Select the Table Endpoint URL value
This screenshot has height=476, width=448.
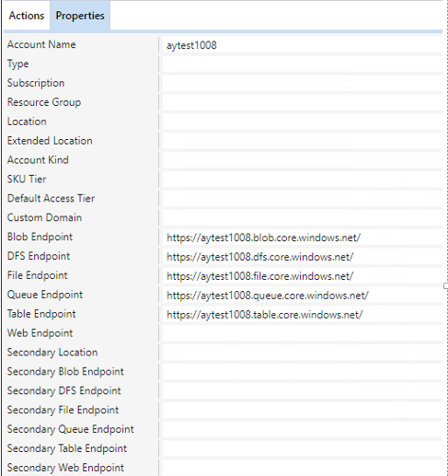pyautogui.click(x=265, y=315)
